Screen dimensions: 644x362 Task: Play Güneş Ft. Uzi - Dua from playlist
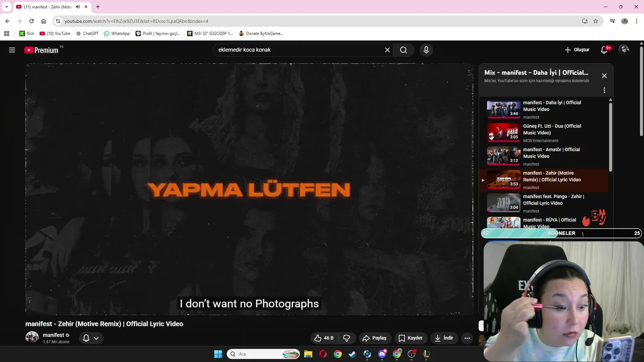click(544, 133)
